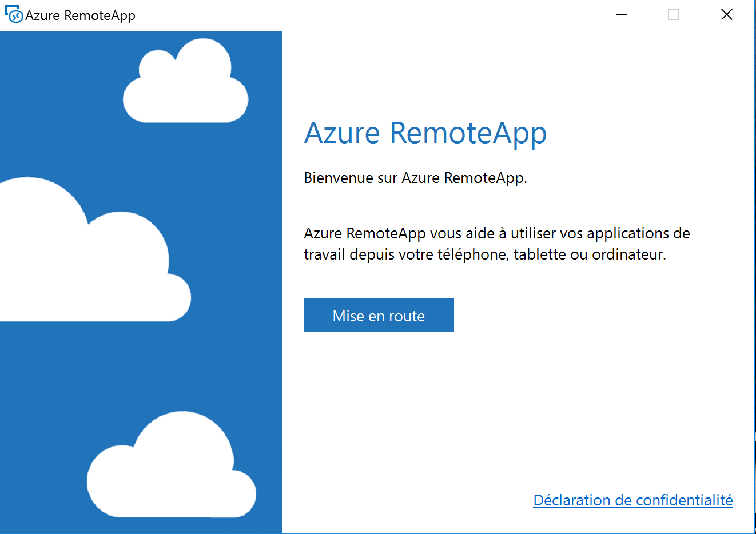This screenshot has height=534, width=756.
Task: Close the Azure RemoteApp window
Action: tap(726, 15)
